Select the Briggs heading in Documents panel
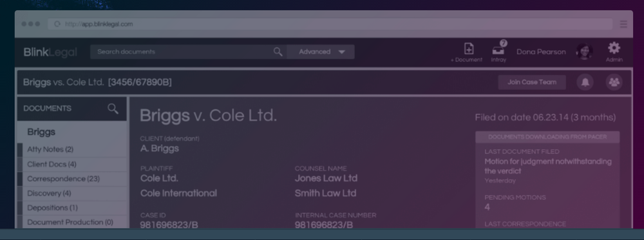This screenshot has height=240, width=644. click(41, 132)
